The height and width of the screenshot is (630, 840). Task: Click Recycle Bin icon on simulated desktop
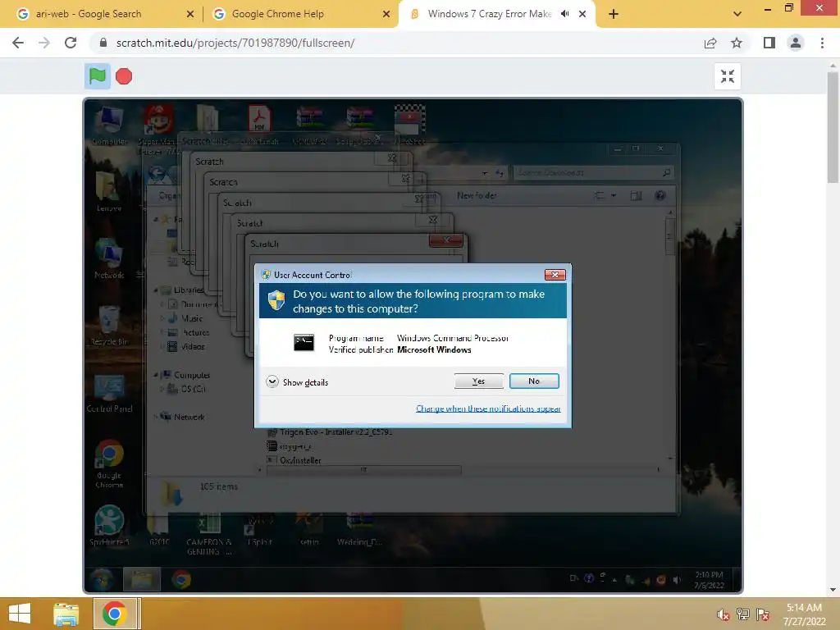109,325
